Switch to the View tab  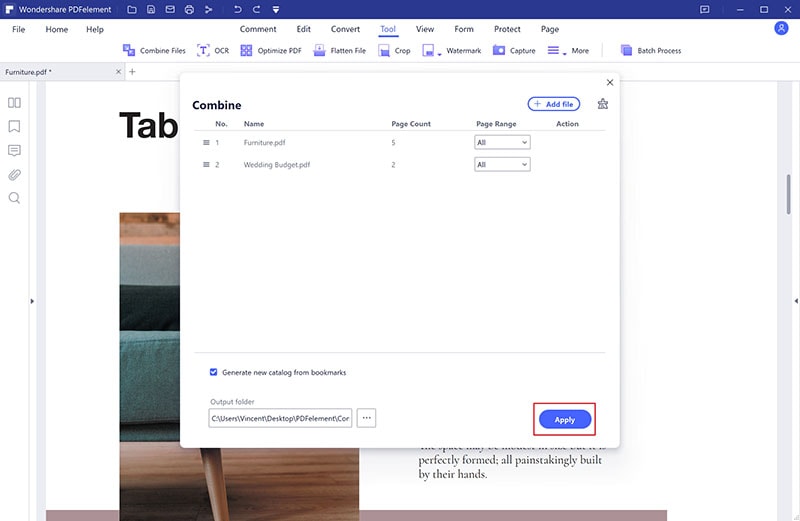[x=425, y=29]
